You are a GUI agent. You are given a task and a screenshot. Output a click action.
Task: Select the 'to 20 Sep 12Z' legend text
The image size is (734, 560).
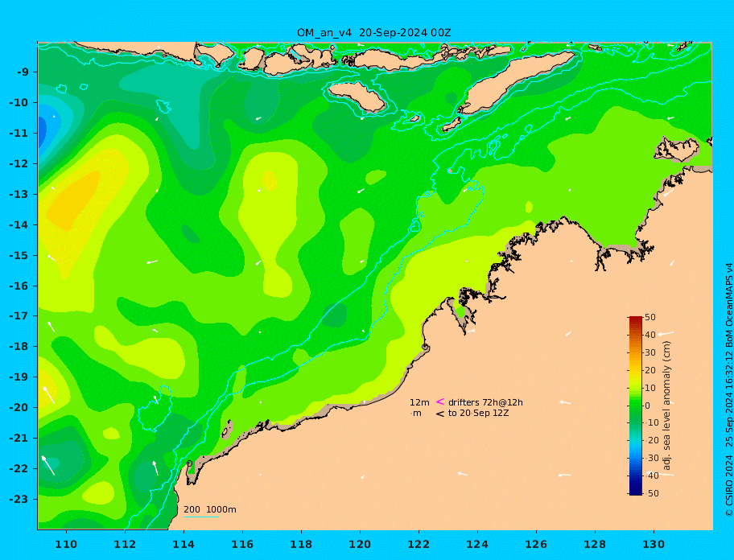tap(478, 413)
